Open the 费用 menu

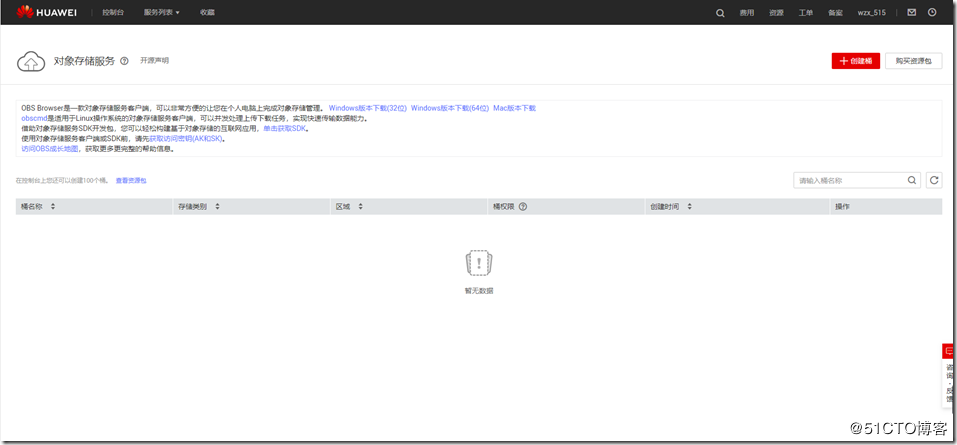coord(747,13)
